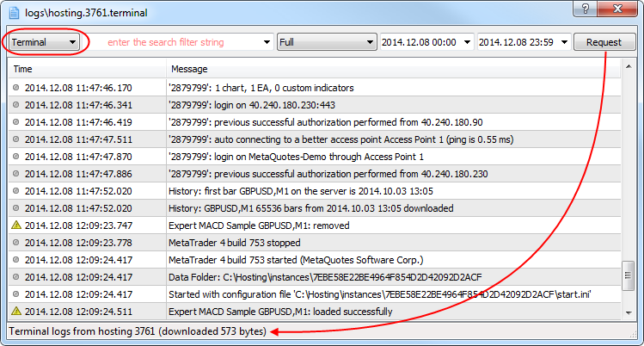
Task: Open the Terminal log type dropdown
Action: coord(72,42)
